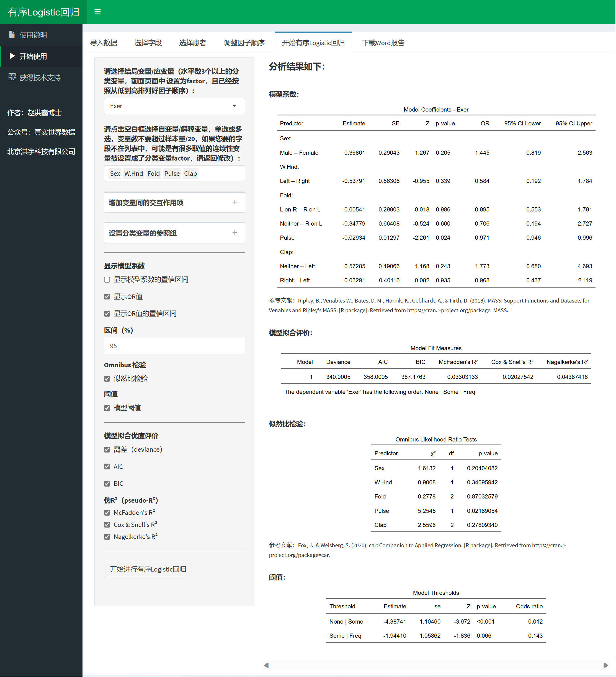Viewport: 616px width, 677px height.
Task: Open the 使用说明 document icon
Action: (12, 35)
